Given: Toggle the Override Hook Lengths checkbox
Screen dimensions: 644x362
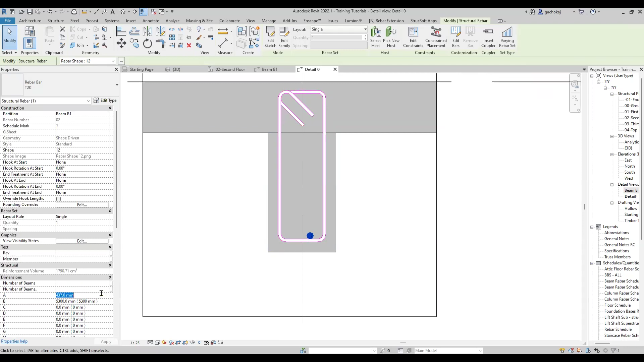Looking at the screenshot, I should pyautogui.click(x=59, y=199).
